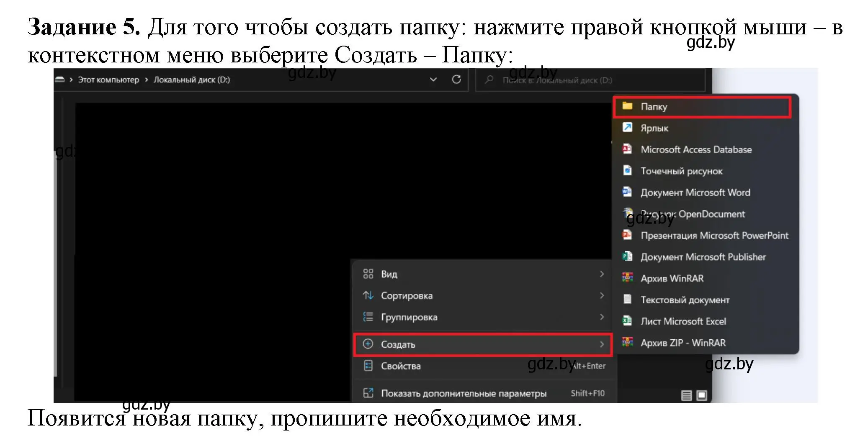
Task: Select Папку to create a new folder
Action: (702, 107)
